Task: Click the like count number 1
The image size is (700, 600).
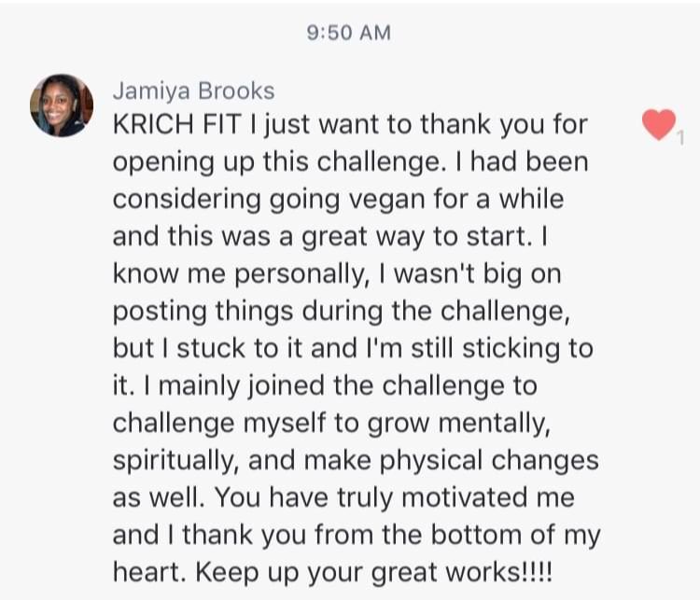Action: (x=680, y=140)
